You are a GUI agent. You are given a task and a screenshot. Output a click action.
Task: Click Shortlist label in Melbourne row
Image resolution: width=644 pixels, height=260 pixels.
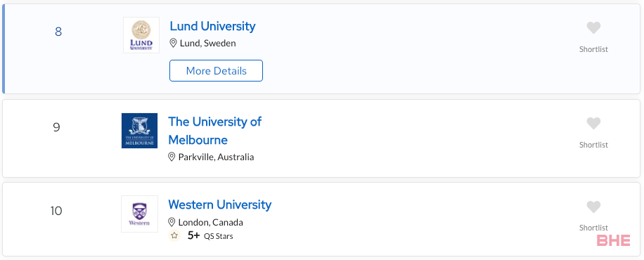(593, 145)
